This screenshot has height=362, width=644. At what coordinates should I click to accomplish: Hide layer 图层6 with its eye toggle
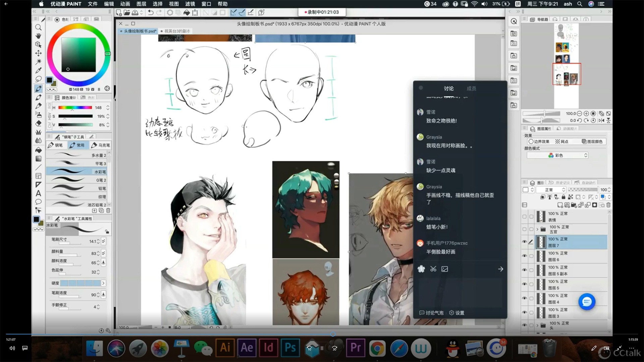pos(525,256)
